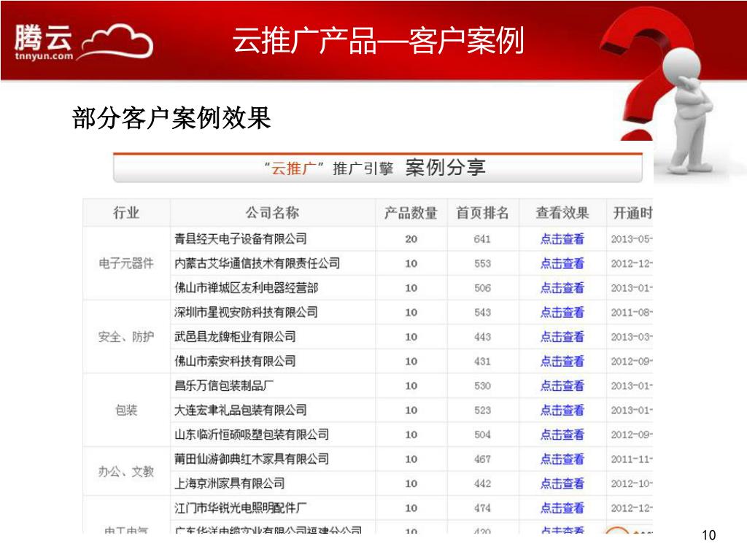The width and height of the screenshot is (747, 560).
Task: Click the slide title 云推广产品—客户案例
Action: pyautogui.click(x=379, y=41)
